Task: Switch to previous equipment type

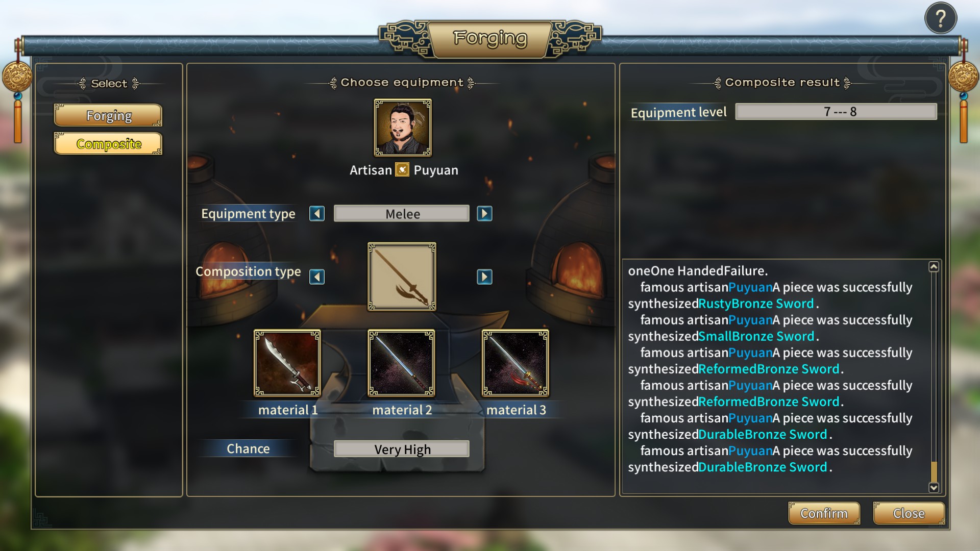Action: [317, 214]
